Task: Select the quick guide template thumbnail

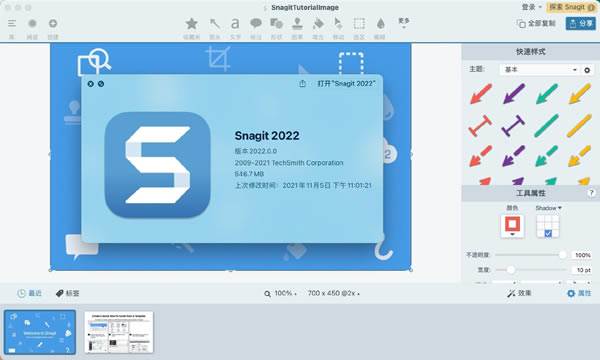Action: click(x=119, y=332)
